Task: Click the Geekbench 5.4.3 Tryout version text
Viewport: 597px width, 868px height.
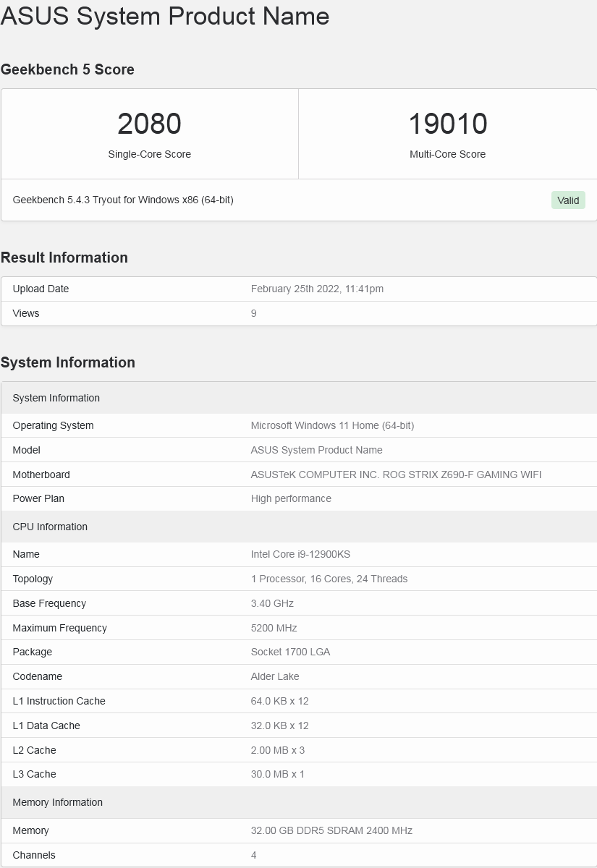Action: click(x=123, y=200)
